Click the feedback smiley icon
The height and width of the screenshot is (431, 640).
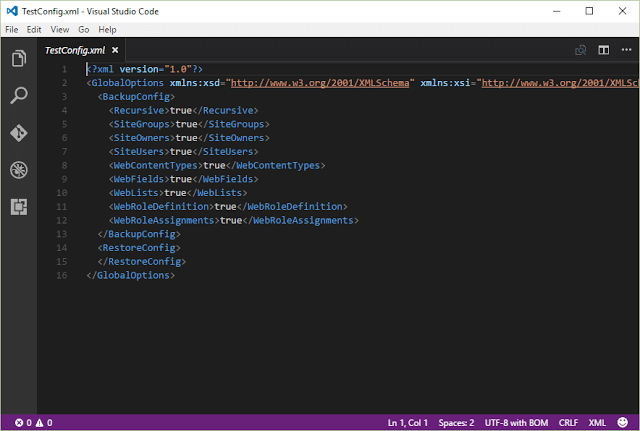point(622,422)
